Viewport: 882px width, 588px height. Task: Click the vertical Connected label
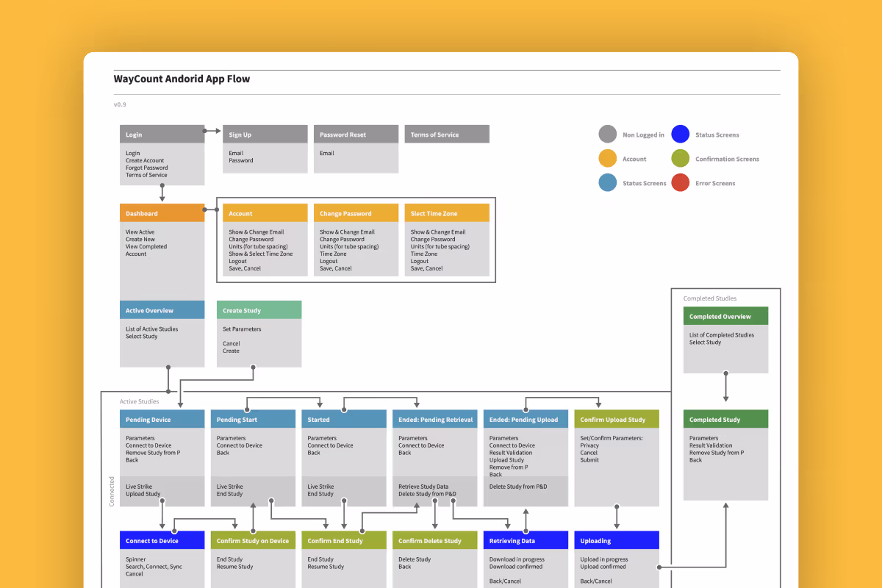coord(112,491)
